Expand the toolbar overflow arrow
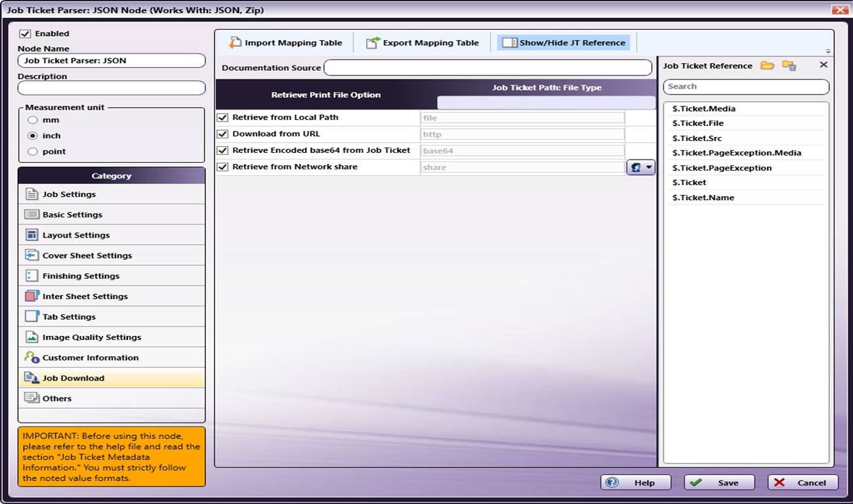This screenshot has width=853, height=504. point(828,51)
